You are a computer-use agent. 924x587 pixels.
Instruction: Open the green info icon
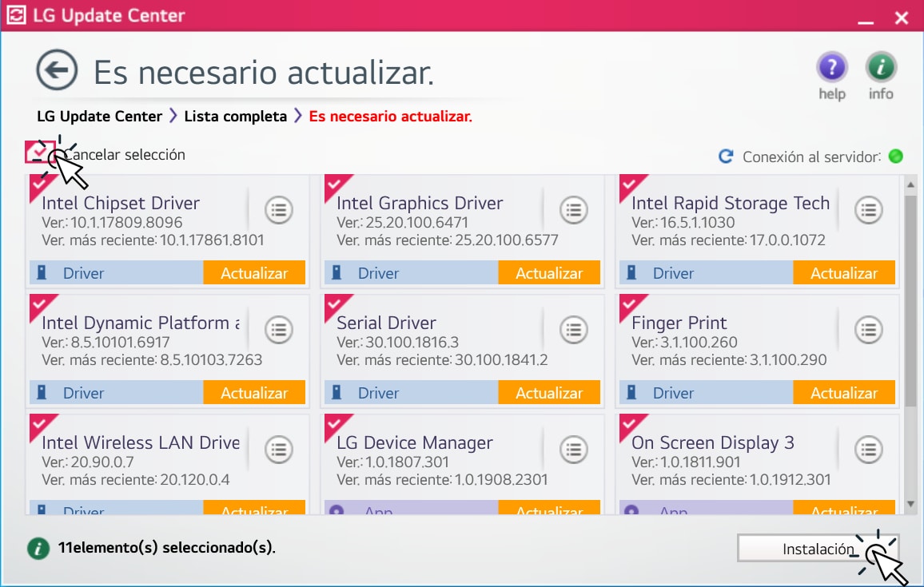[881, 66]
